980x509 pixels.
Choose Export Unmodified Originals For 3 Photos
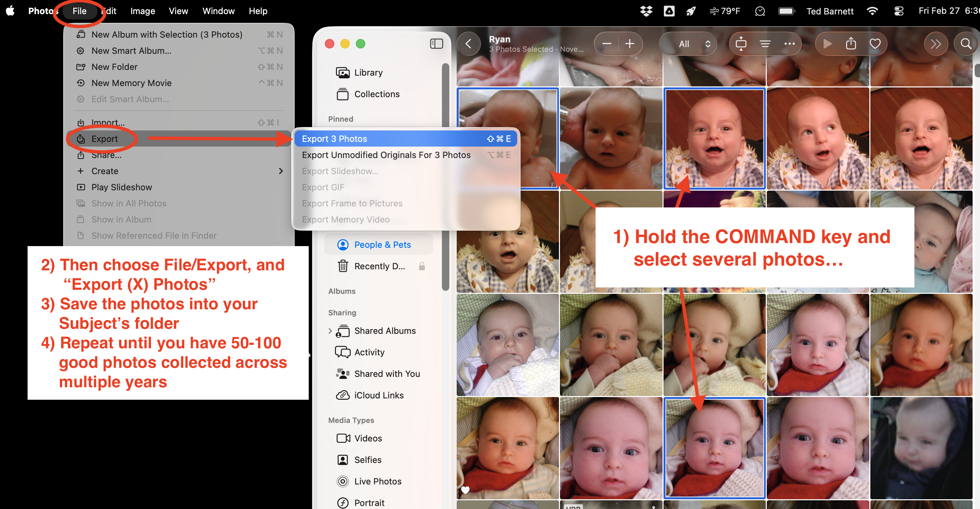point(386,154)
